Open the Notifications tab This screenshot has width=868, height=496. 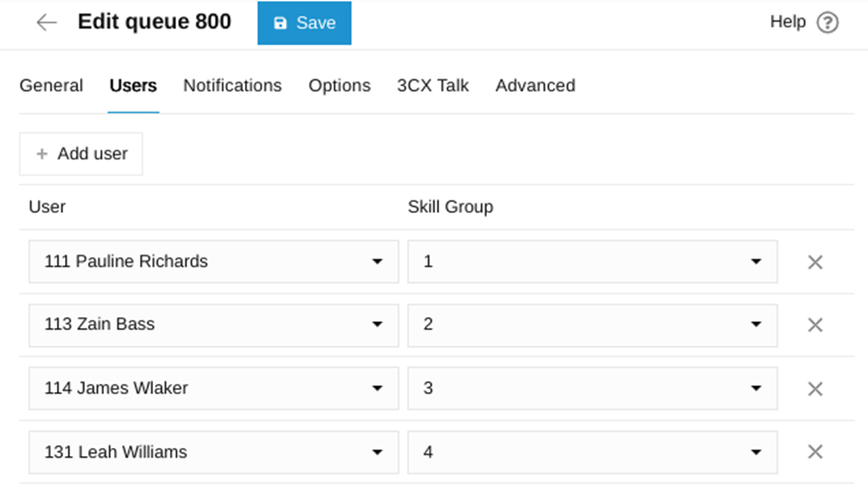(x=232, y=85)
